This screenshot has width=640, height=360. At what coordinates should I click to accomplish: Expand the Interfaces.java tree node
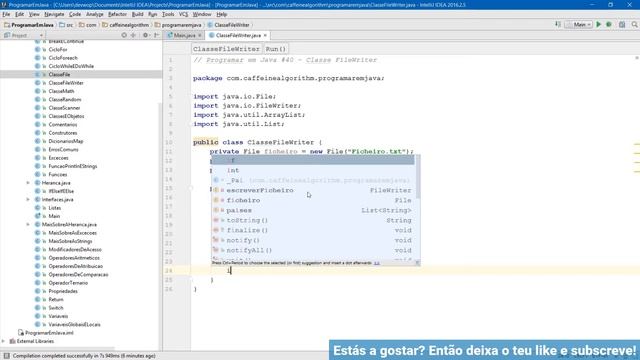[x=28, y=200]
